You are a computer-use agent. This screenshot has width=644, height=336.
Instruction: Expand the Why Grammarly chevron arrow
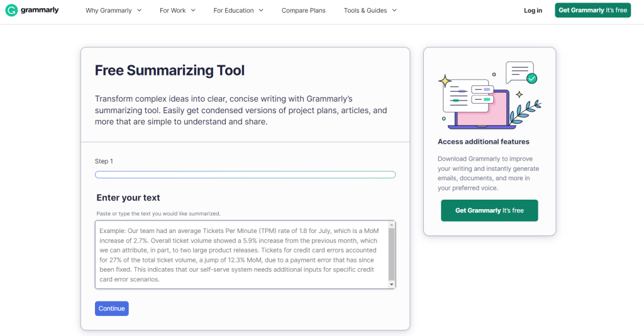point(139,10)
